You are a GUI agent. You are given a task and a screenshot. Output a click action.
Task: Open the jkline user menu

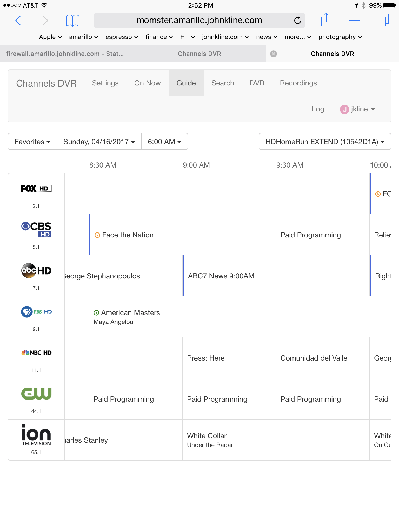click(358, 109)
